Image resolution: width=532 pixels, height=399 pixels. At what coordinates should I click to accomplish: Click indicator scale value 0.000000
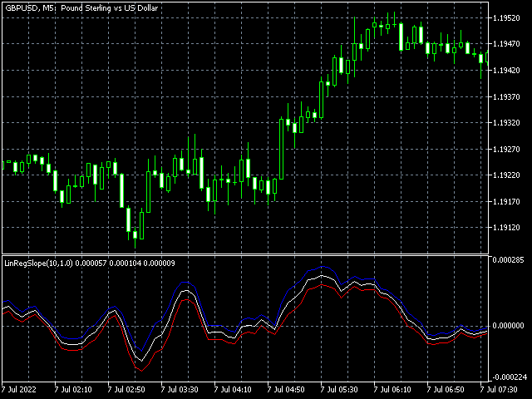tap(508, 326)
